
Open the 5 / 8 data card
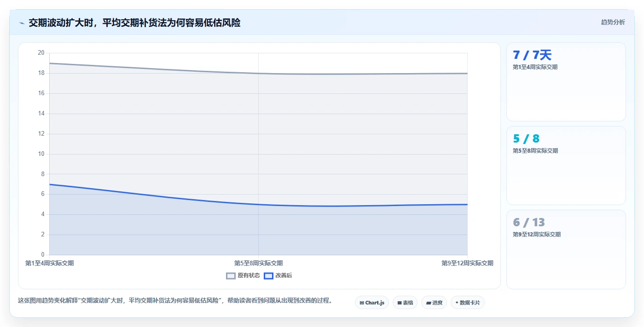pos(566,166)
